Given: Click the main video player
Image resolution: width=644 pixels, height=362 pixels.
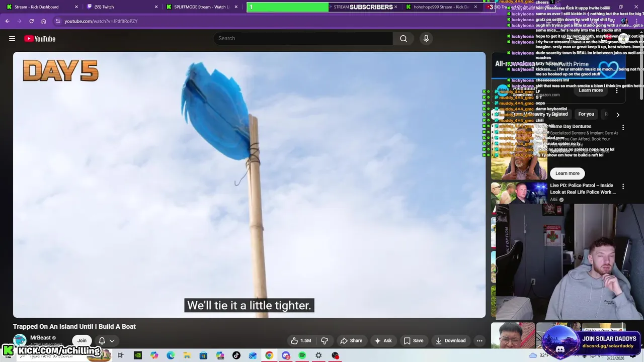Looking at the screenshot, I should [x=249, y=185].
